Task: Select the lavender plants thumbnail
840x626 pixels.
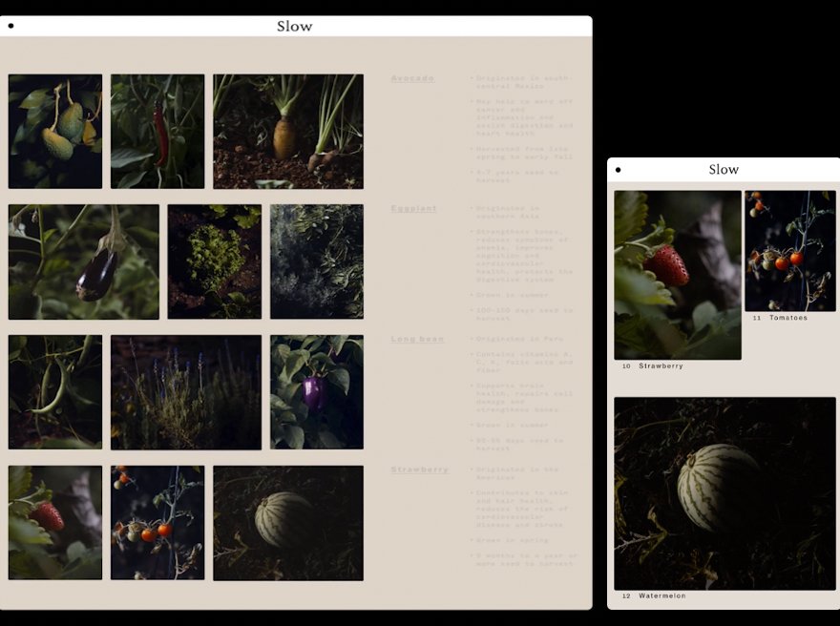Action: point(186,392)
